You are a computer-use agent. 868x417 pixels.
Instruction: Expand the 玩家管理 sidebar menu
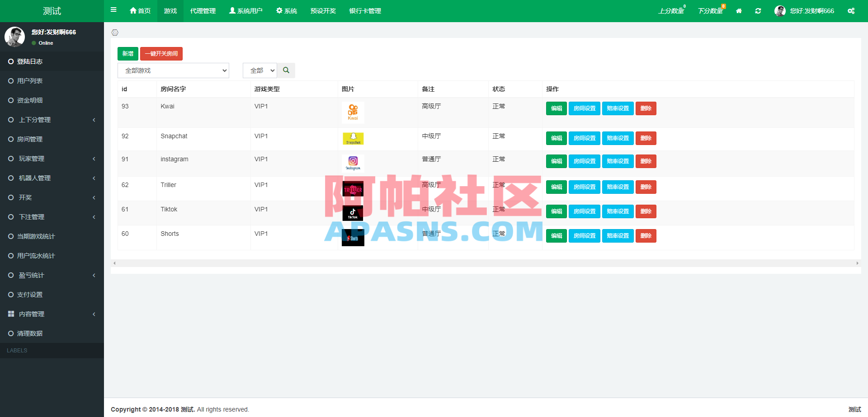52,159
